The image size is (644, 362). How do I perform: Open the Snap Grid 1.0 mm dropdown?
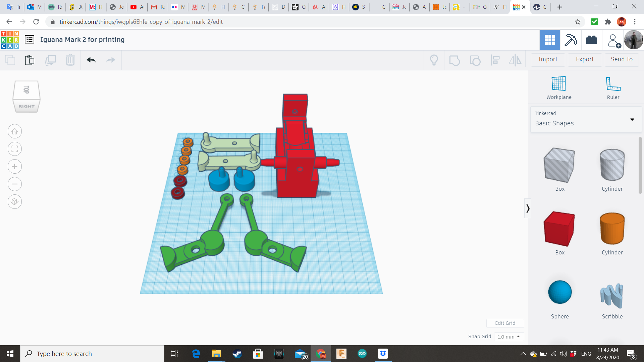(x=508, y=337)
